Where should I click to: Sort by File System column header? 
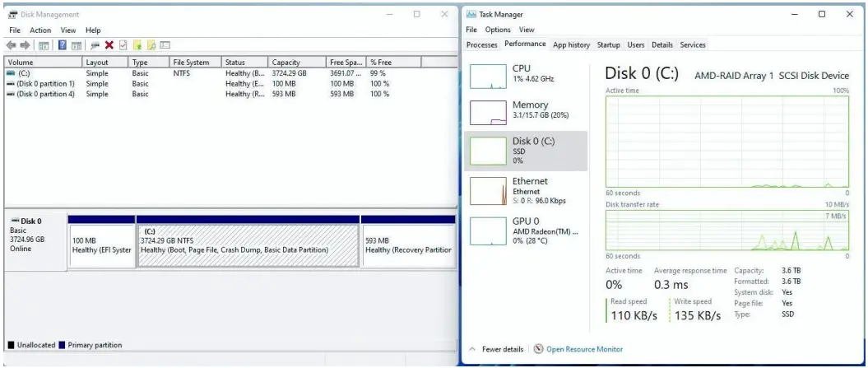pyautogui.click(x=195, y=62)
